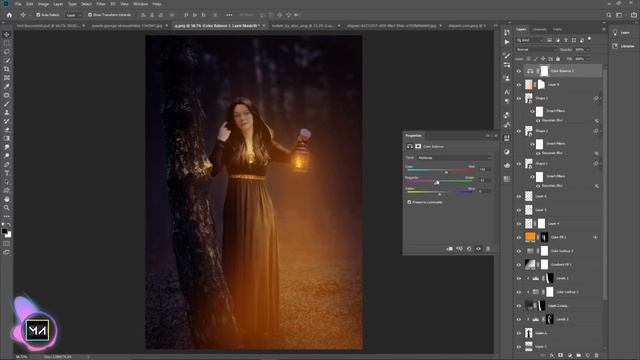Toggle Show Transform Controls checkbox

[x=90, y=15]
